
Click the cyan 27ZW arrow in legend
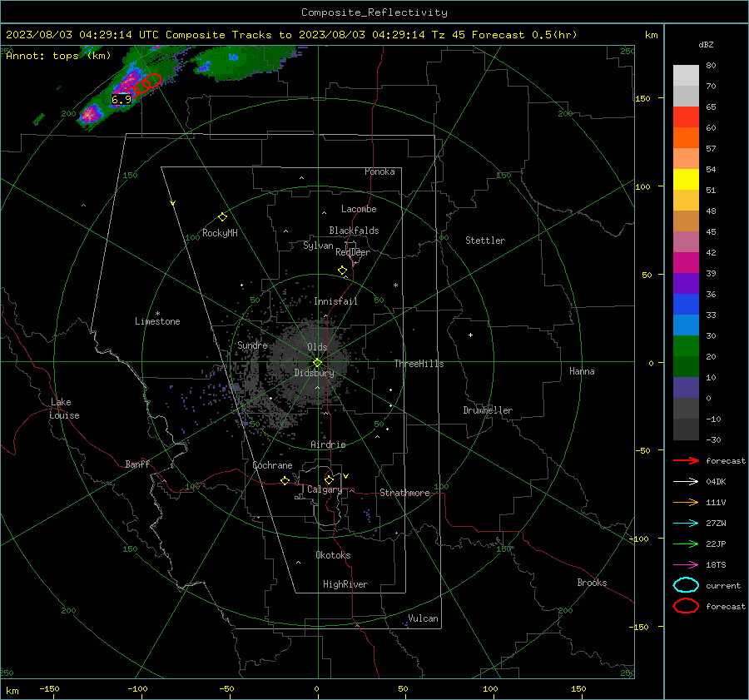686,524
